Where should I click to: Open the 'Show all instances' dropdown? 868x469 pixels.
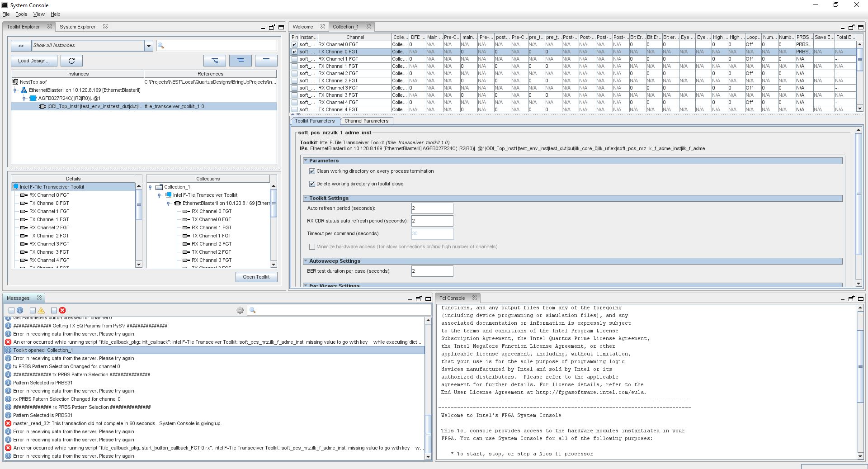point(148,45)
